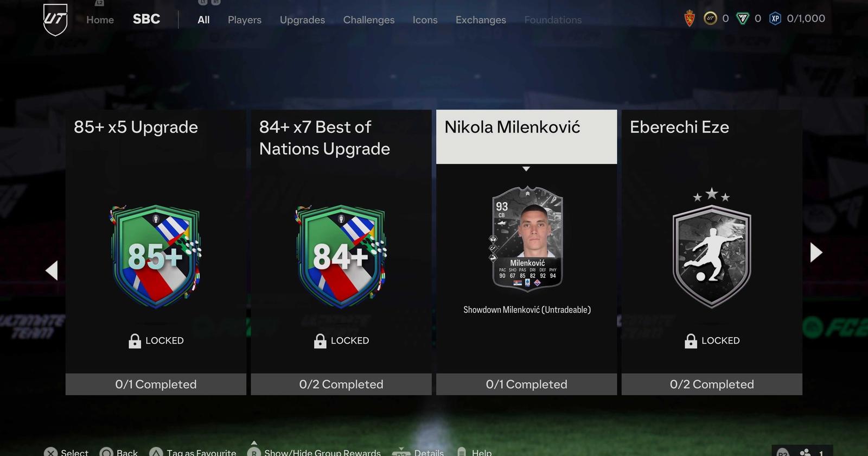Viewport: 868px width, 456px height.
Task: Click the club crest icon
Action: [x=690, y=18]
